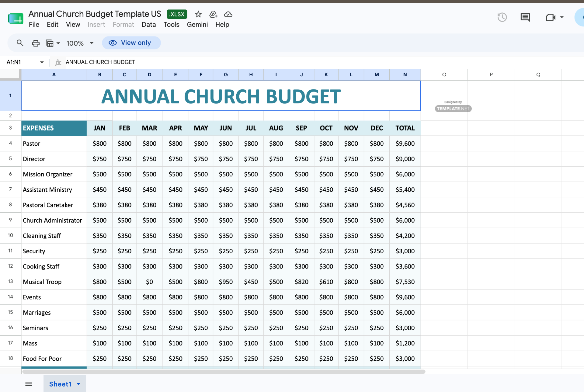Start a video meeting camera icon
The image size is (584, 392).
tap(550, 17)
